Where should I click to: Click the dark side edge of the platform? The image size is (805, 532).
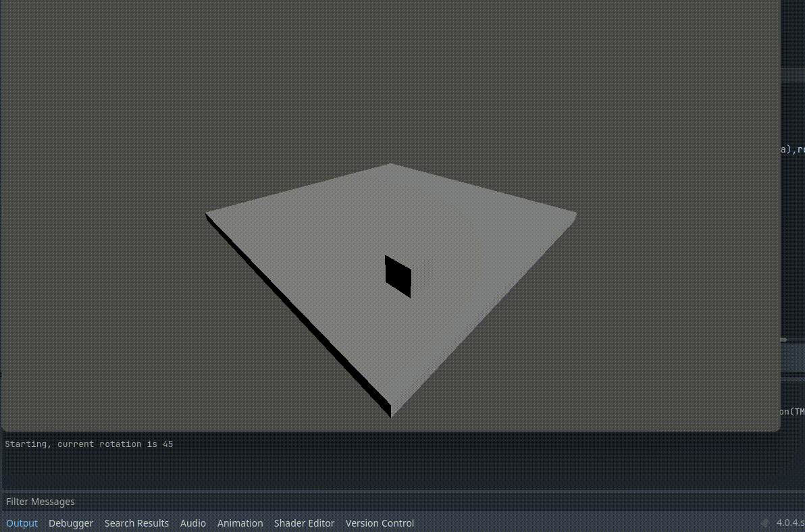[x=297, y=317]
